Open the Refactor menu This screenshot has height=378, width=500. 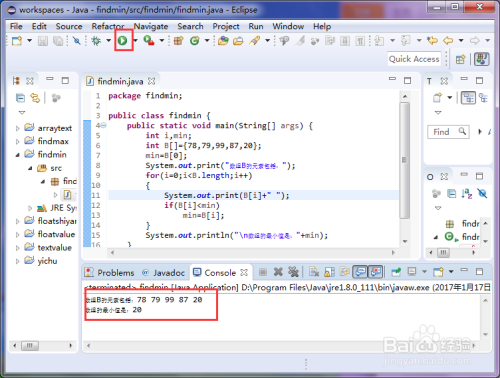click(x=108, y=26)
